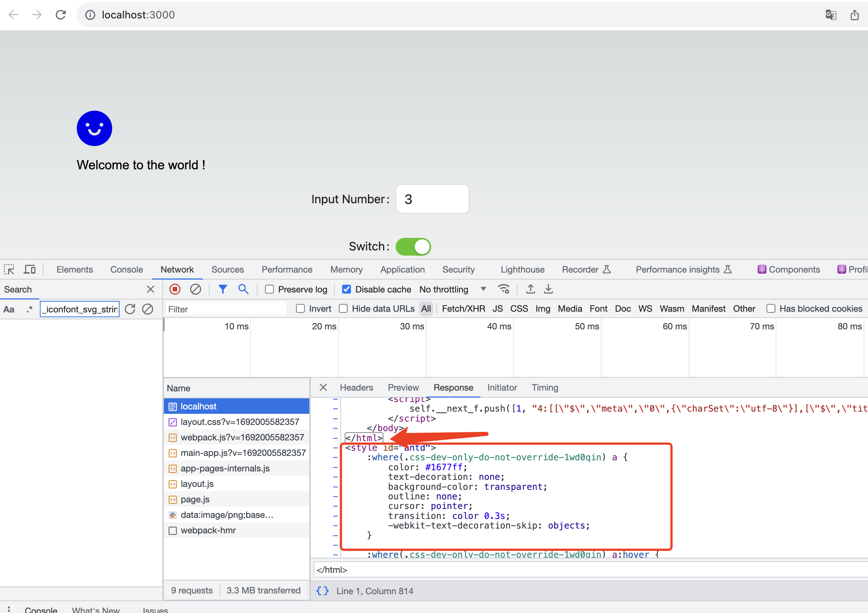Open Google Translate icon in address bar
Viewport: 868px width, 613px height.
tap(831, 15)
